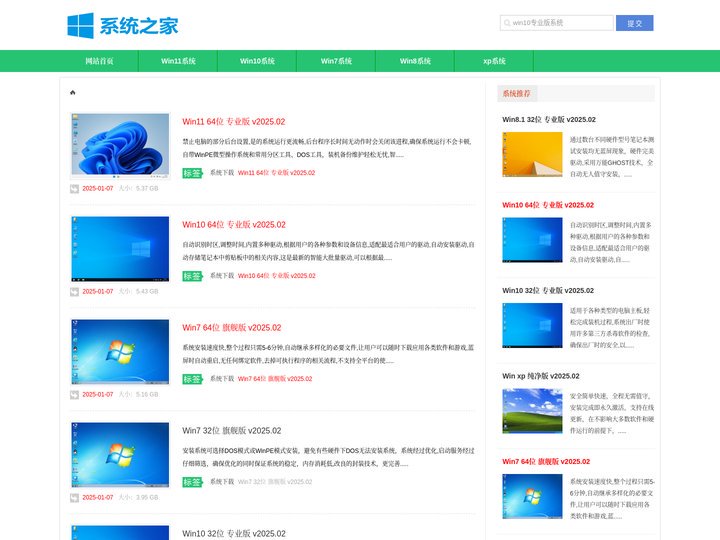This screenshot has height=540, width=720.
Task: Click the 系统之家 Windows logo
Action: click(x=123, y=26)
